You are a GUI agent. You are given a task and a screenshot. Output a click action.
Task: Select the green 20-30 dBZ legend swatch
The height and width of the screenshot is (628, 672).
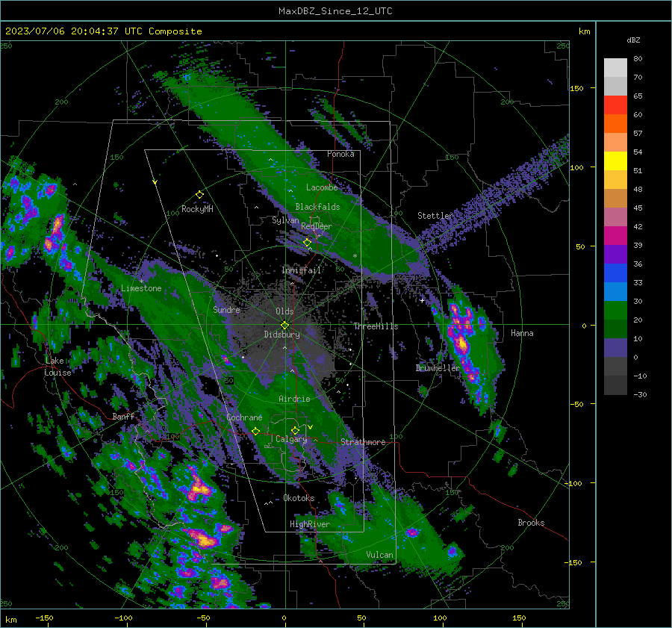pyautogui.click(x=615, y=311)
